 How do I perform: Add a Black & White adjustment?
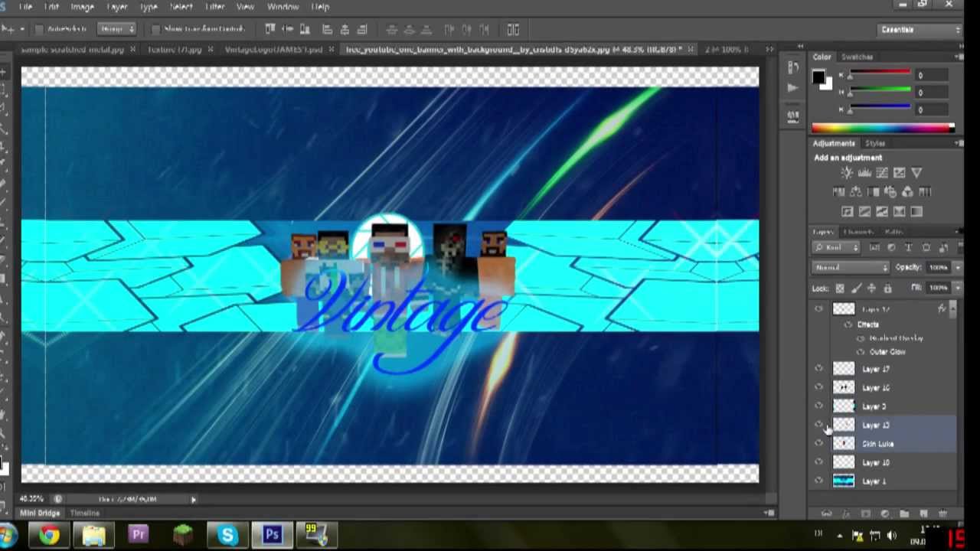click(874, 192)
